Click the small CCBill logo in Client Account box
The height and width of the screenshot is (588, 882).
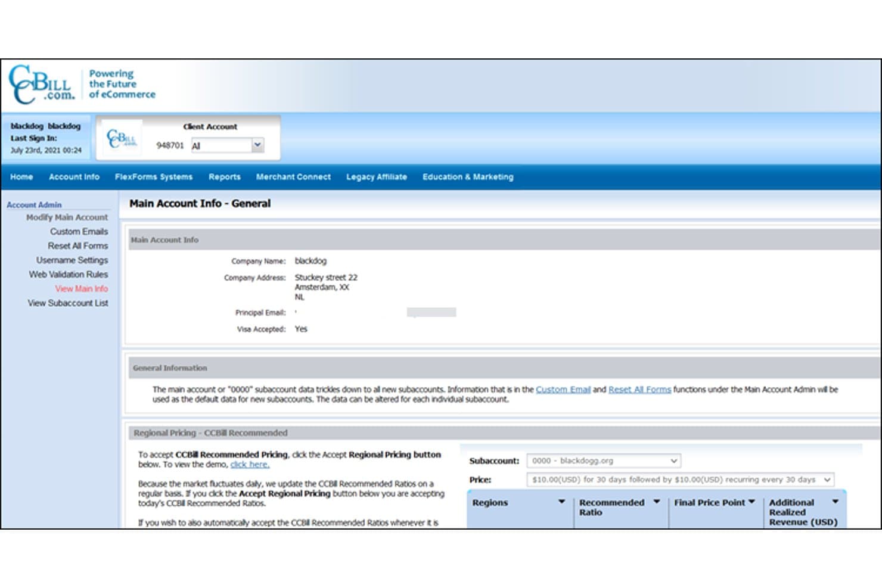pyautogui.click(x=122, y=139)
